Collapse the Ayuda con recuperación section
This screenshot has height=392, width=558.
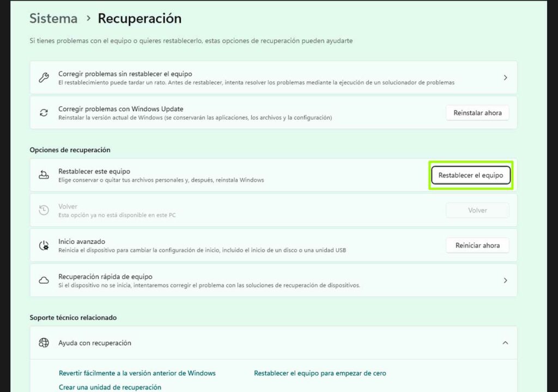505,343
